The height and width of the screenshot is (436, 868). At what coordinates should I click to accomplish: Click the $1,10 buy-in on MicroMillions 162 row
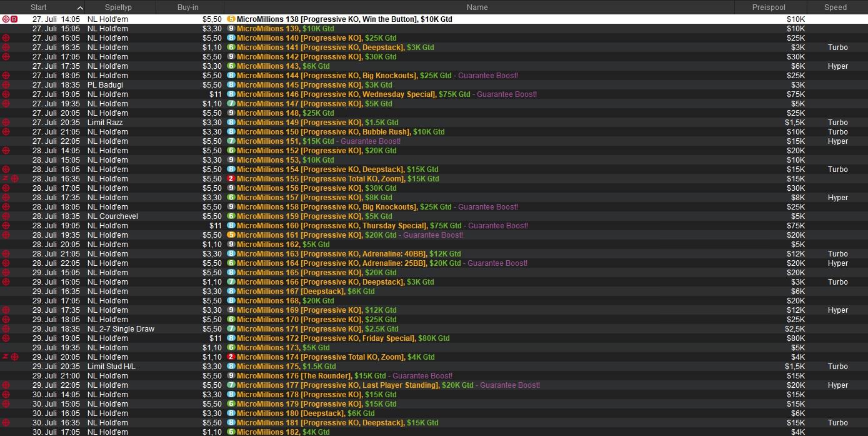click(212, 245)
